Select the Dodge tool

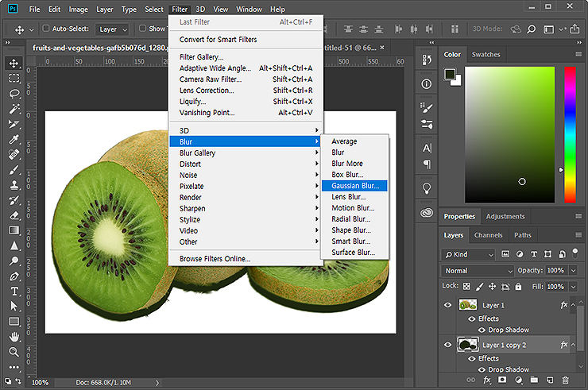pos(14,261)
